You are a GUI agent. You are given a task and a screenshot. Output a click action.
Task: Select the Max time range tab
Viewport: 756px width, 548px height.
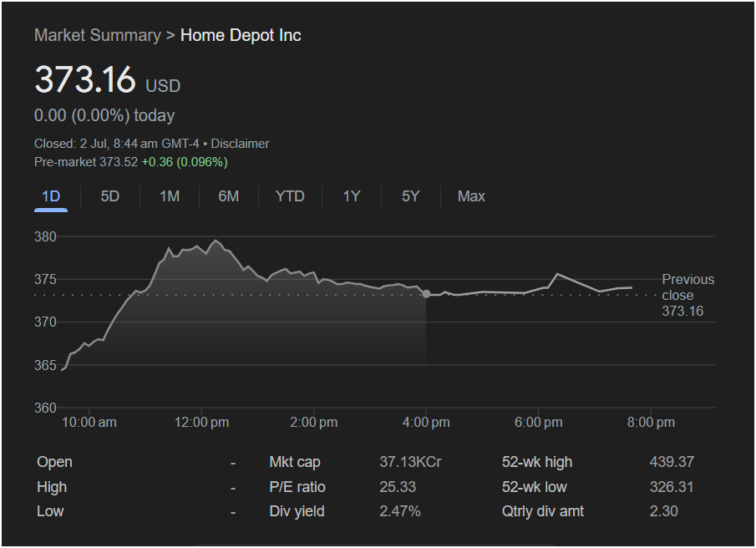click(471, 196)
